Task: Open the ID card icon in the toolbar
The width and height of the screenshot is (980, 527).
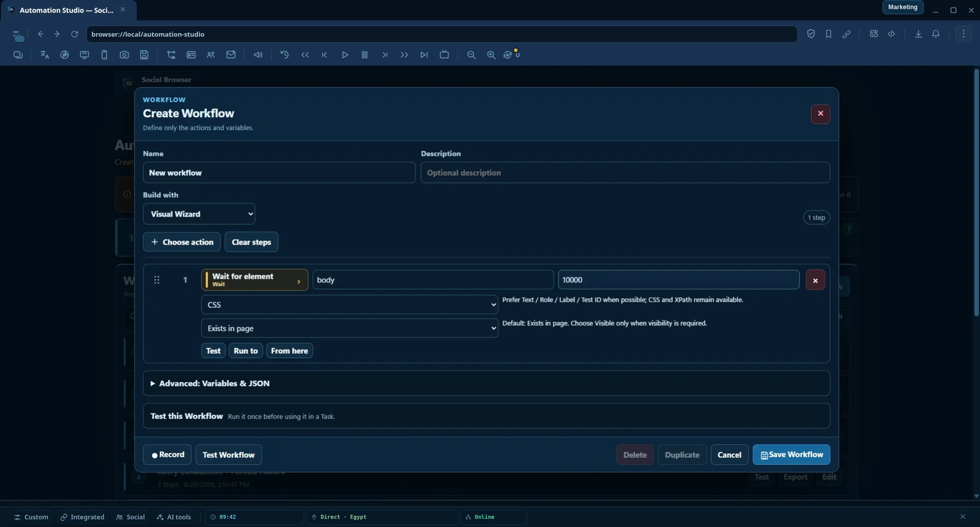Action: [x=191, y=55]
